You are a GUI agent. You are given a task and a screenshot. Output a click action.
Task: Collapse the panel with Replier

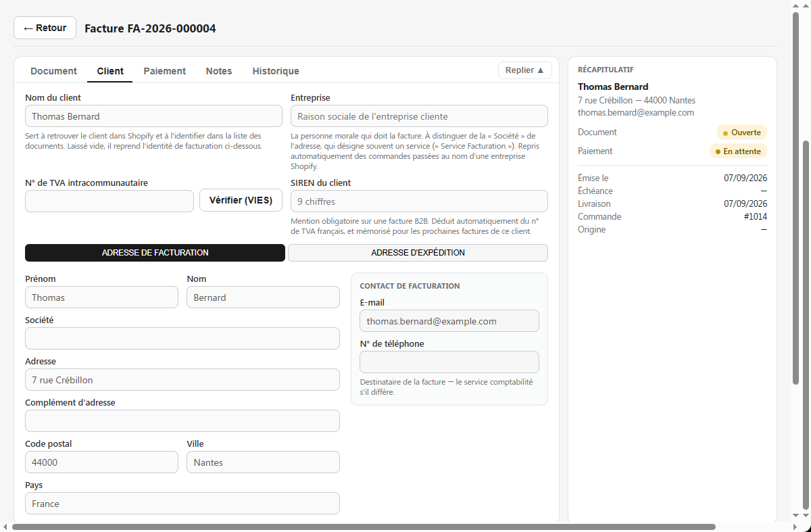pos(525,70)
